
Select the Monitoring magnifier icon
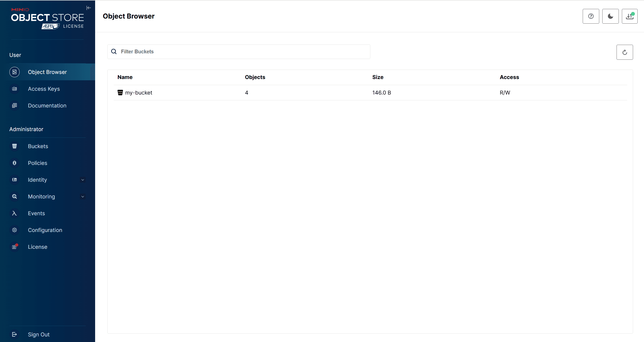pos(14,196)
